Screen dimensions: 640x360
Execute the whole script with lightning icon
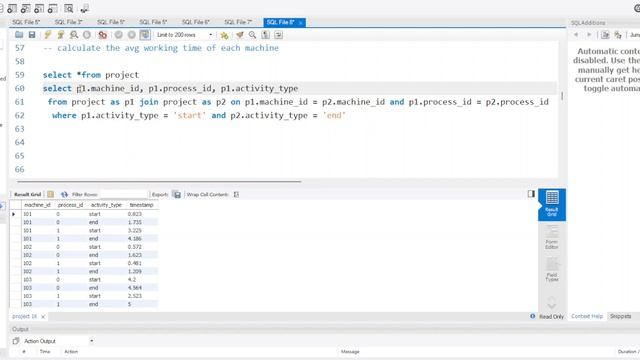[48, 35]
